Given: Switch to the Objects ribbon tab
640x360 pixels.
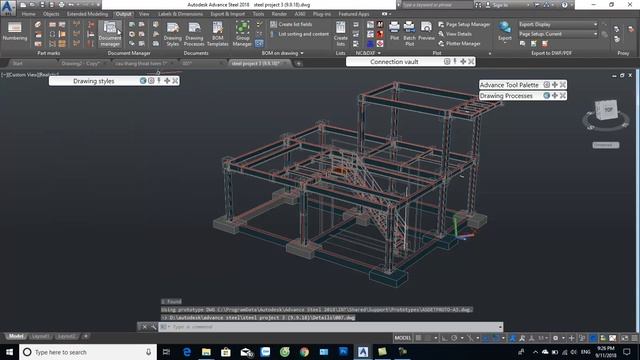Looking at the screenshot, I should tap(51, 14).
